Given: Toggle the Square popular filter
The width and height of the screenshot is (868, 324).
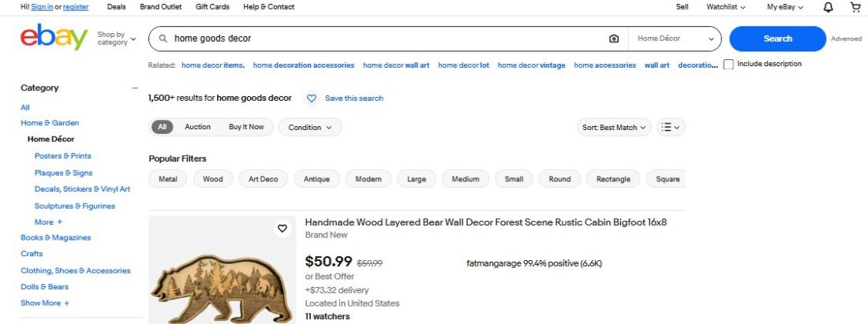Looking at the screenshot, I should pos(666,179).
